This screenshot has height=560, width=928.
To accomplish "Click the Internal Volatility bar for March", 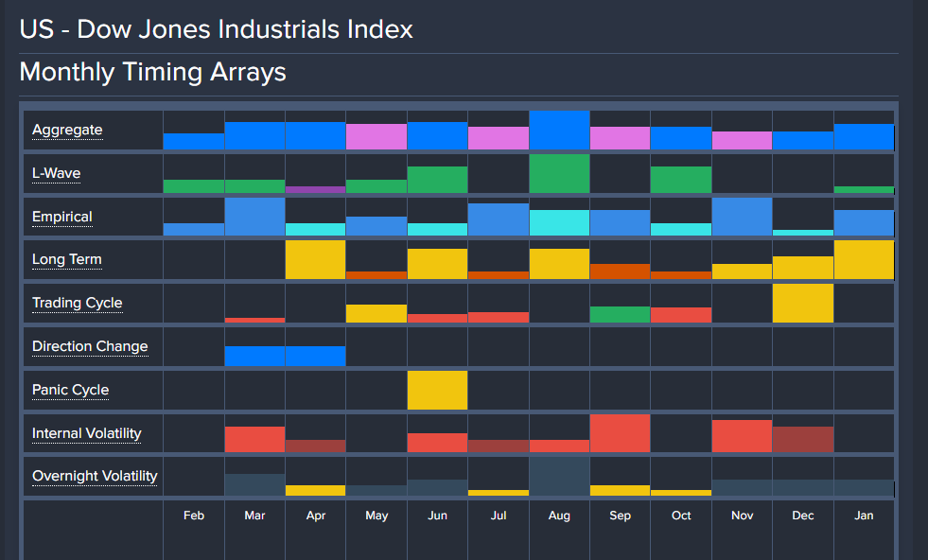I will point(255,440).
